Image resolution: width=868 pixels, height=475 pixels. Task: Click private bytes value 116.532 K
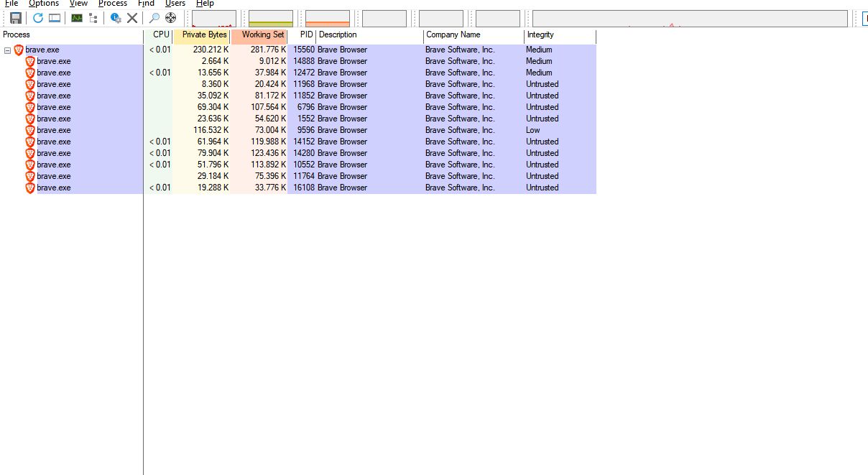(x=211, y=130)
